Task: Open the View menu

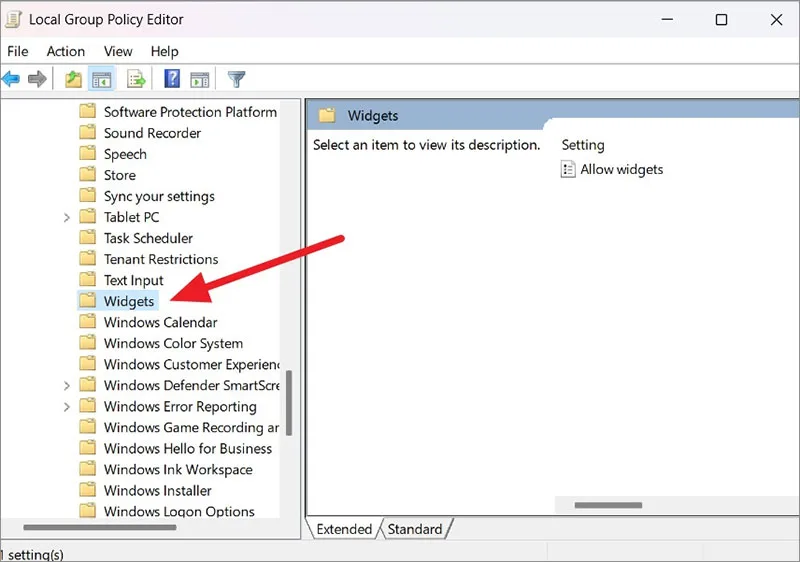Action: [x=118, y=51]
